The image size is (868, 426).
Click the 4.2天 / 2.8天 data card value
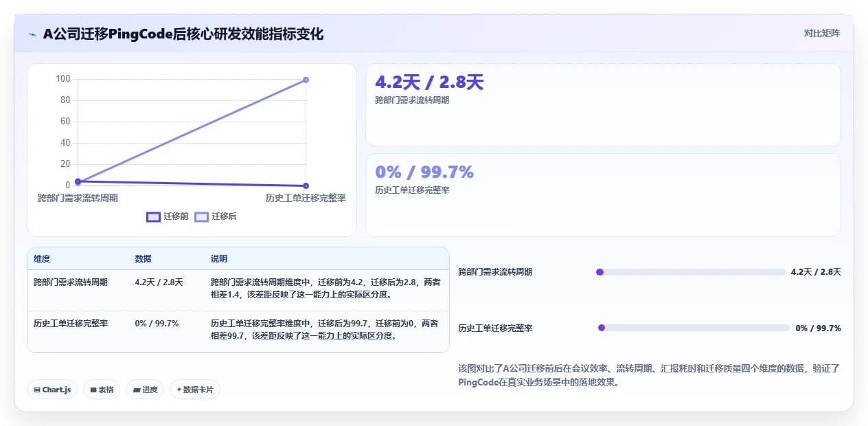tap(429, 82)
